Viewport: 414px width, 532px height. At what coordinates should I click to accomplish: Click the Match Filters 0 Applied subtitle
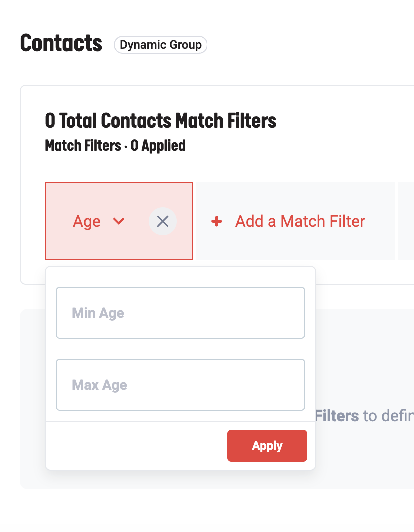(x=115, y=146)
